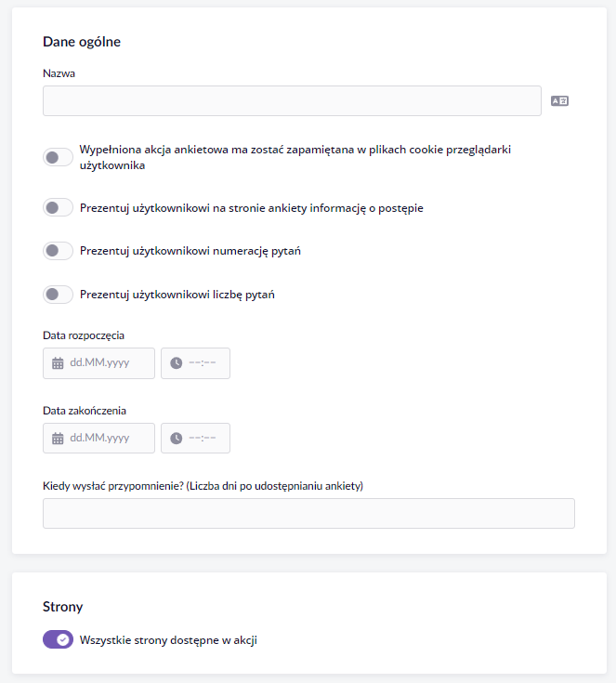616x683 pixels.
Task: Click the 'Prezentuj użytkownikowi numerację pytań' label
Action: 190,251
